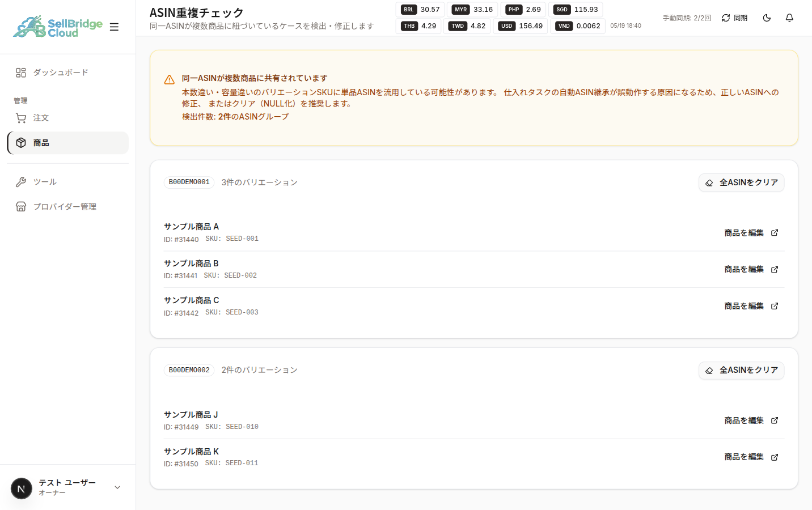Collapse the sidebar with hamburger icon
The height and width of the screenshot is (510, 812).
coord(114,27)
